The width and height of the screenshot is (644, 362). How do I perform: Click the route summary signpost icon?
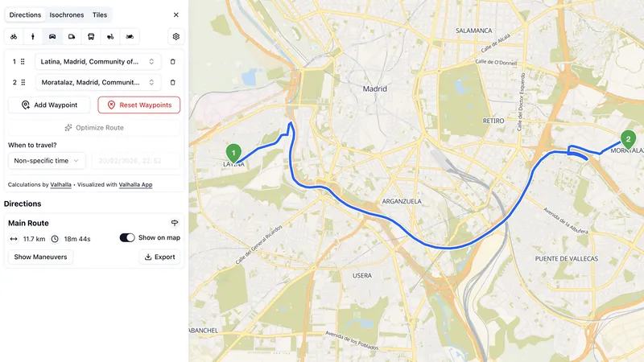(175, 223)
